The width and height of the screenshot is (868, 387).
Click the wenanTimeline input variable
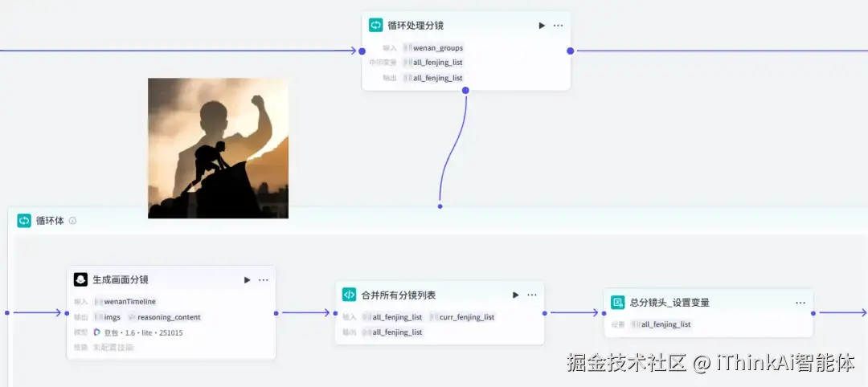[x=125, y=302]
